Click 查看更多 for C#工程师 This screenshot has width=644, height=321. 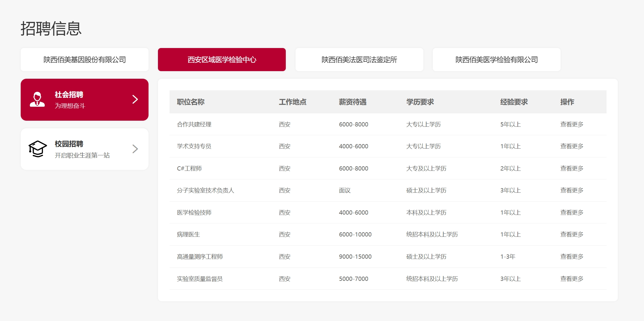(572, 168)
